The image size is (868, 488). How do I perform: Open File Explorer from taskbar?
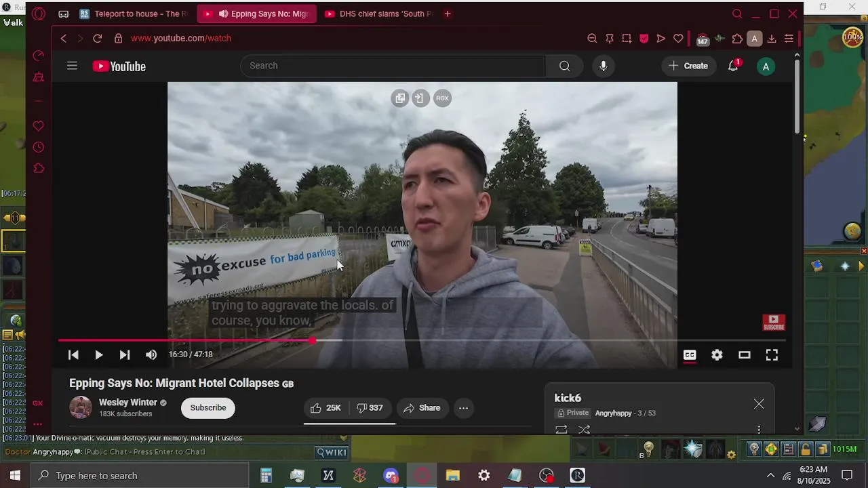coord(452,476)
